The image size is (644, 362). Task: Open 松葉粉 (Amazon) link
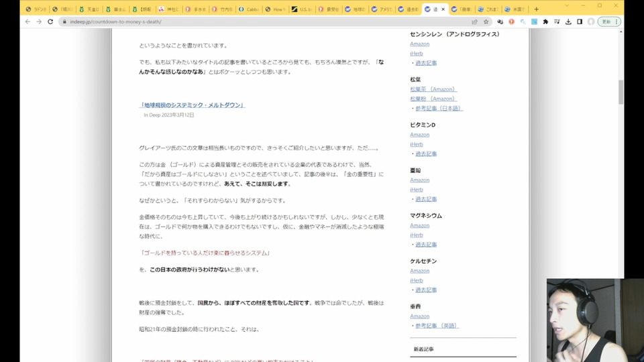(x=433, y=99)
